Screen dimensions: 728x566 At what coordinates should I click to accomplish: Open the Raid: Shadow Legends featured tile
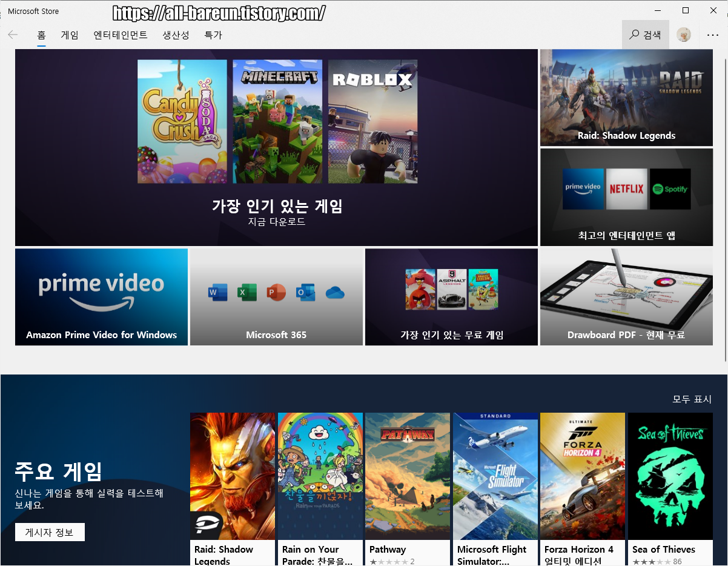[x=626, y=98]
